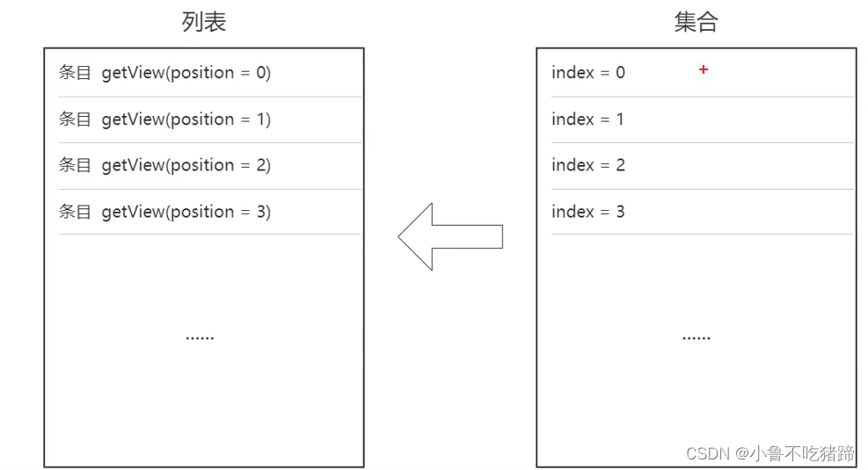Screen dimensions: 868x470
Task: Select the index = 3 entry
Action: pos(588,212)
